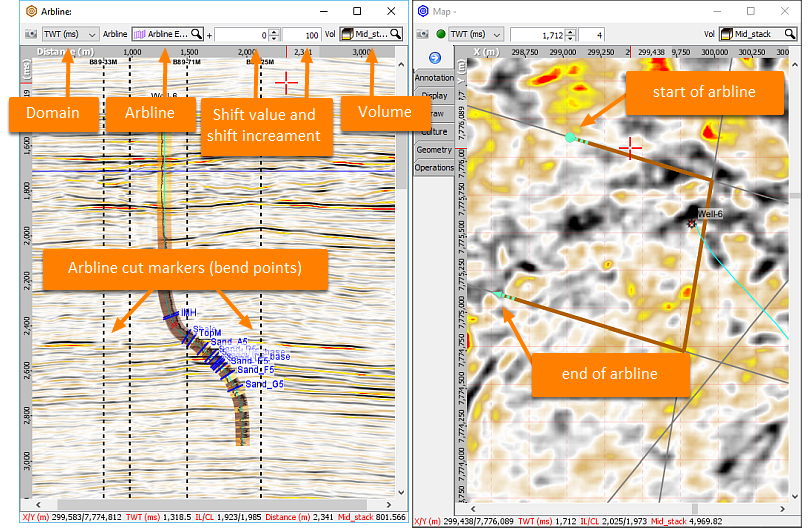The height and width of the screenshot is (528, 812).
Task: Click the blue arrow collapse icon above tabs
Action: pyautogui.click(x=434, y=57)
